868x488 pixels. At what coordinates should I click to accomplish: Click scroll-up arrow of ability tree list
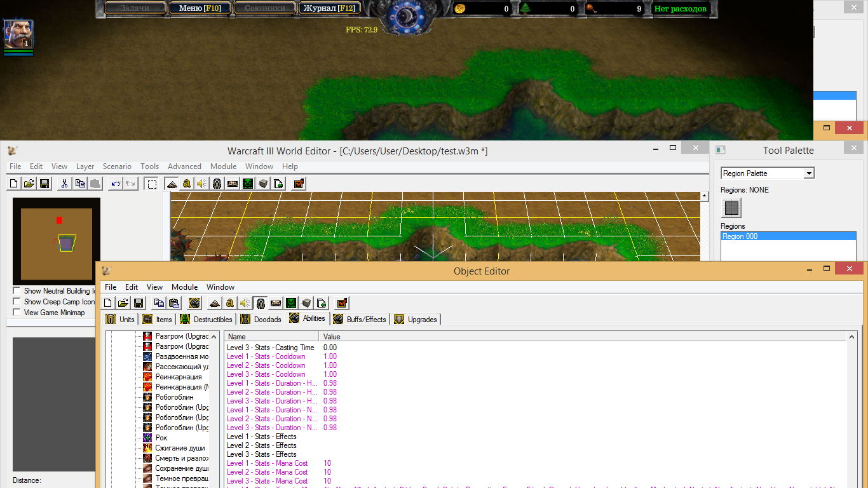point(214,336)
